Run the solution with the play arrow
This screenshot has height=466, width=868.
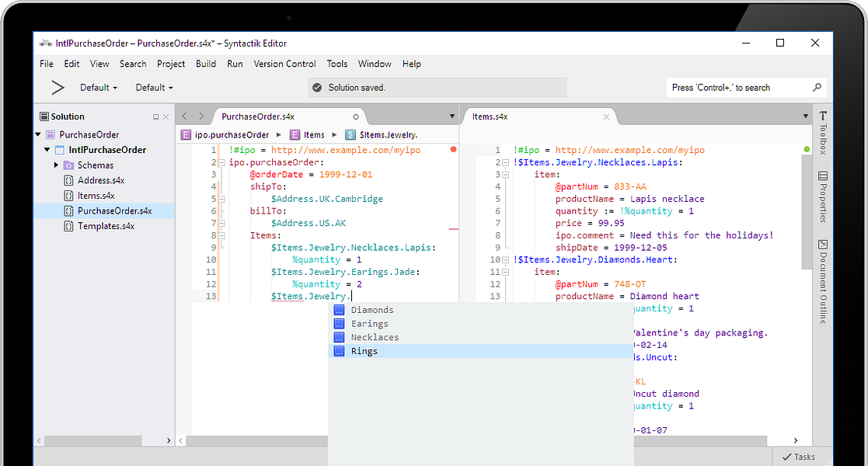[x=58, y=88]
